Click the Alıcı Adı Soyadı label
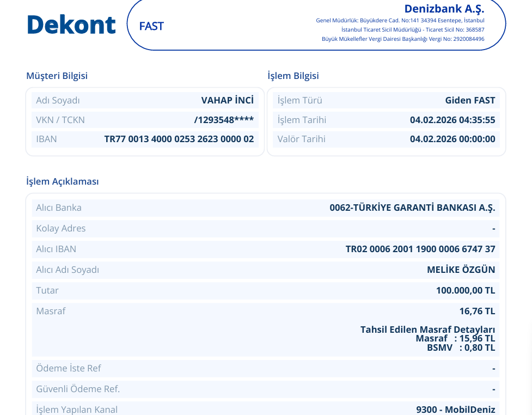 pos(68,270)
